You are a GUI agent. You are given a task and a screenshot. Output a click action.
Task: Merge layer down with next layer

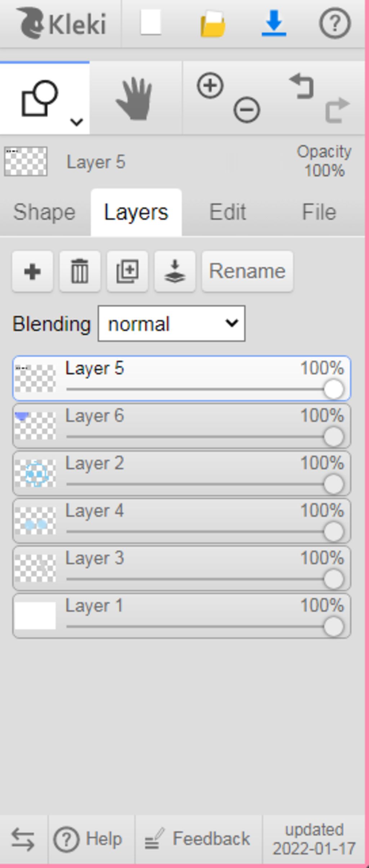[175, 271]
